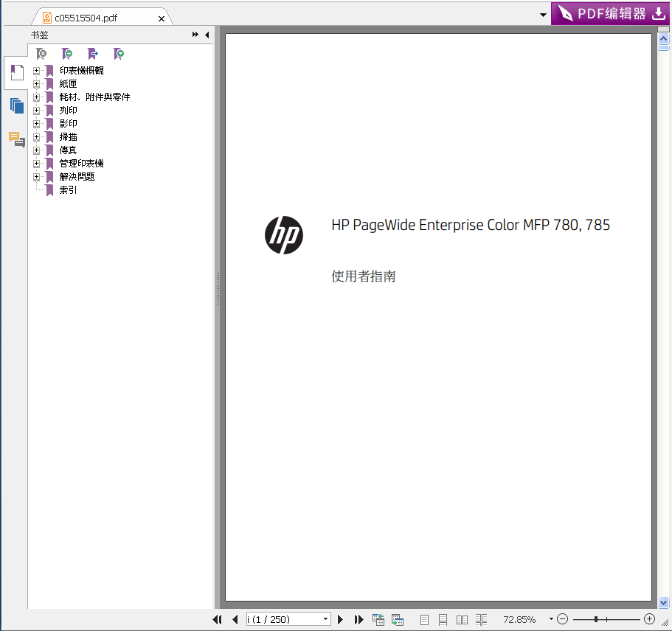Go to the next page
The image size is (672, 631).
coord(340,619)
